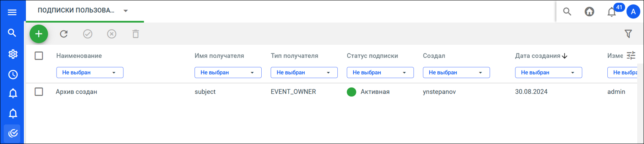Click the lower bell icon in sidebar
Screen dimensions: 644x144
13,114
